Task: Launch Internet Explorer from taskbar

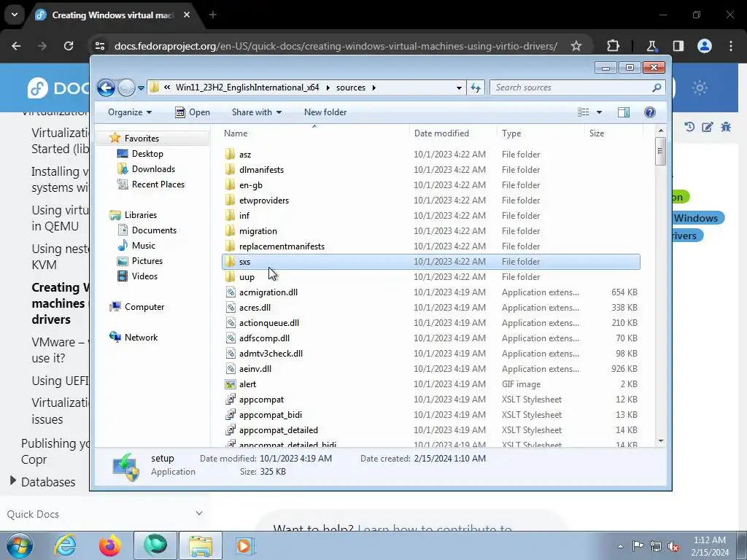Action: coord(65,545)
